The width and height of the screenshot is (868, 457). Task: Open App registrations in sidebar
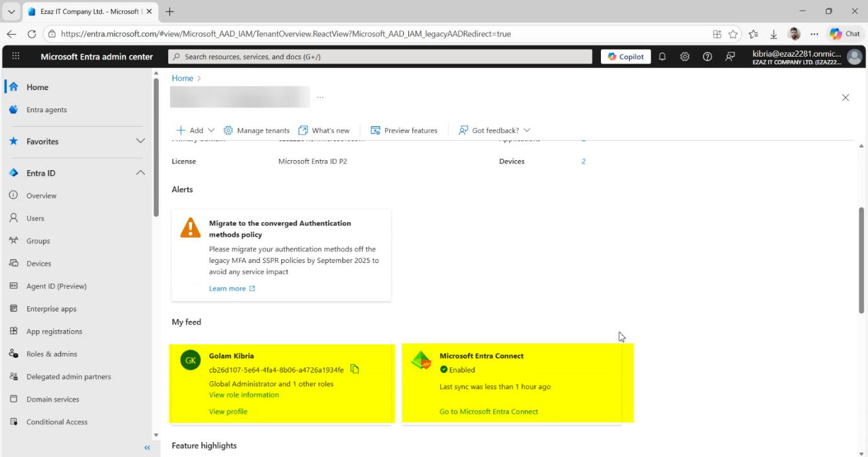tap(54, 332)
